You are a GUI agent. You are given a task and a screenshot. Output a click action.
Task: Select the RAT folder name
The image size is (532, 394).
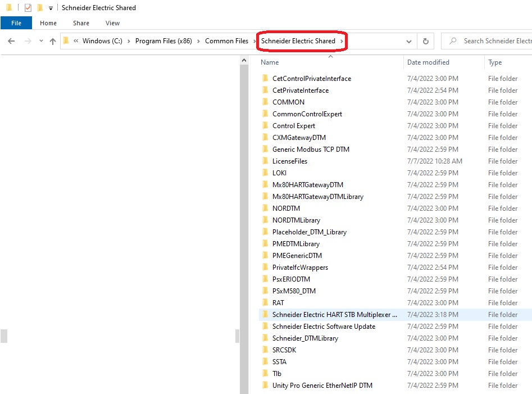(x=278, y=303)
